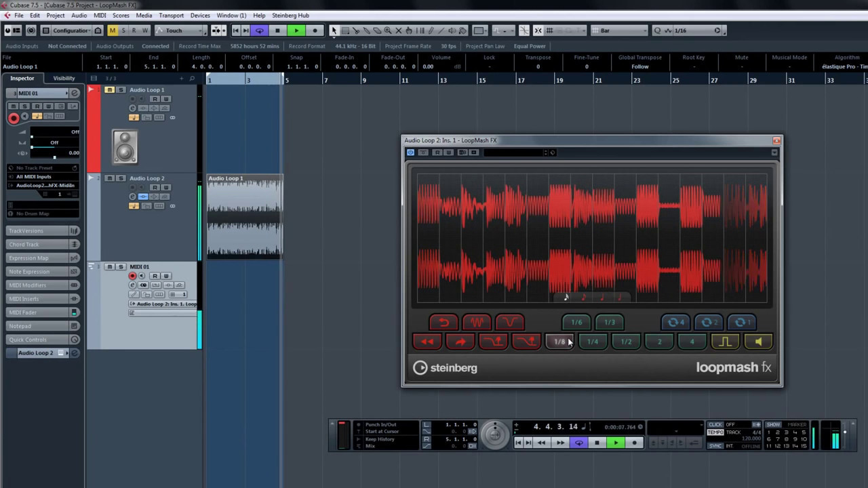The height and width of the screenshot is (488, 868).
Task: Click the LoopMash FX yellow speaker mute button
Action: click(759, 342)
